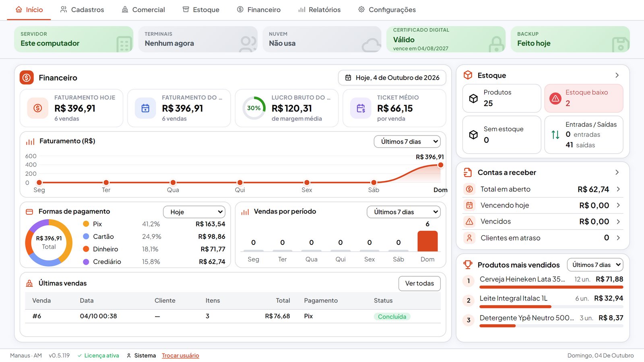Click the Estoque box icon in panel header
The height and width of the screenshot is (362, 644).
pyautogui.click(x=468, y=75)
